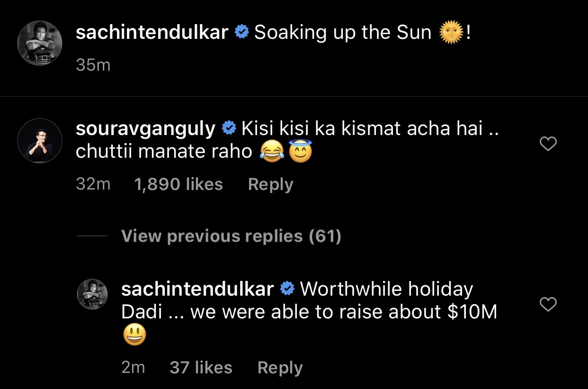Open sachintendulkar's profile picture beside the caption
This screenshot has width=588, height=389.
pyautogui.click(x=40, y=43)
